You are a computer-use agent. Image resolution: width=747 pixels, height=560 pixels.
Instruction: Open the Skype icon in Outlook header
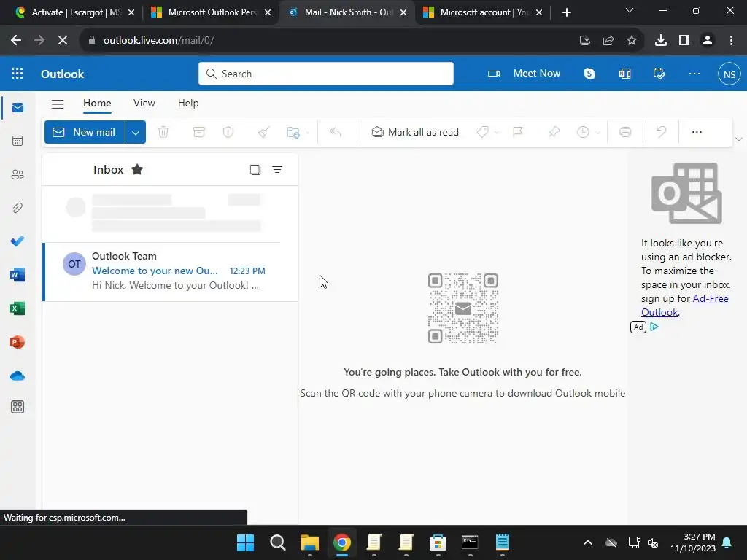tap(589, 74)
